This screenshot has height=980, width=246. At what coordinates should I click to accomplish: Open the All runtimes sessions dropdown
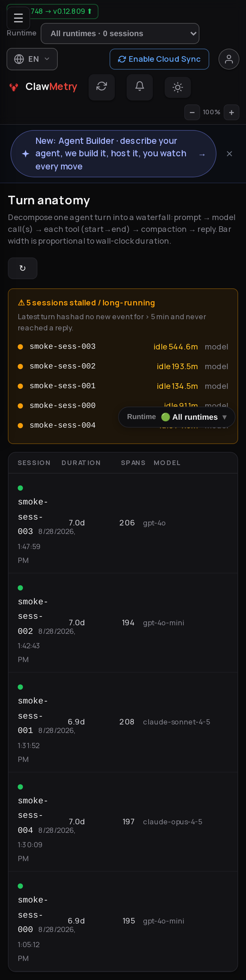pyautogui.click(x=120, y=33)
